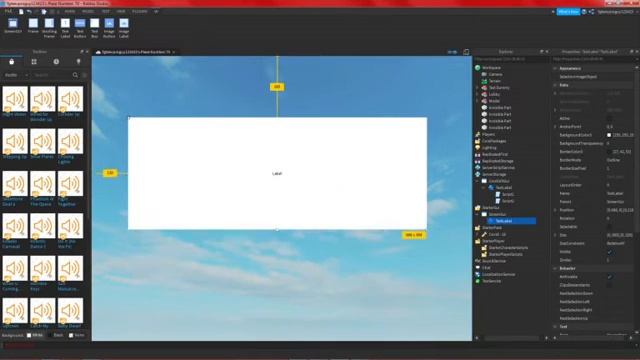Open the FILE menu
Screen dimensions: 640x360
tap(8, 11)
